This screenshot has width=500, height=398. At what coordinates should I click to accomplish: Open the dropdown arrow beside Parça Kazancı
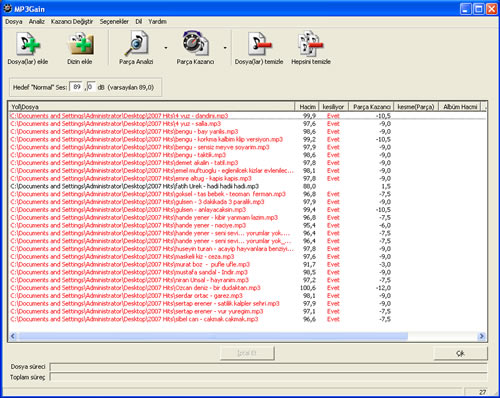[225, 48]
